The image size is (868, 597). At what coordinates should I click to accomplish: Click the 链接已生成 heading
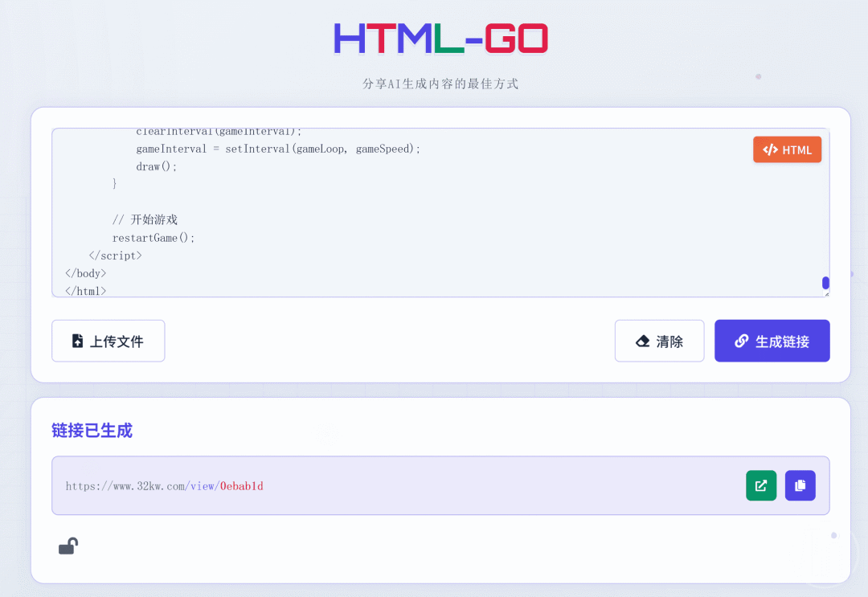92,431
